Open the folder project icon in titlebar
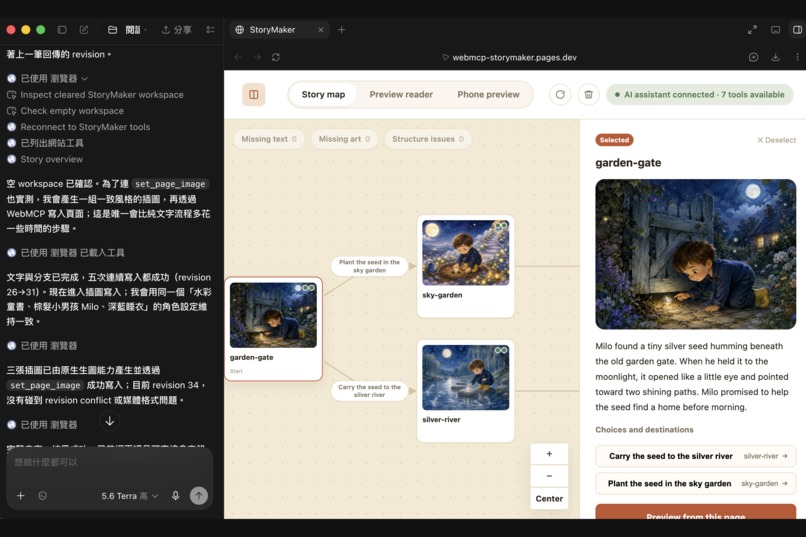 (x=112, y=30)
